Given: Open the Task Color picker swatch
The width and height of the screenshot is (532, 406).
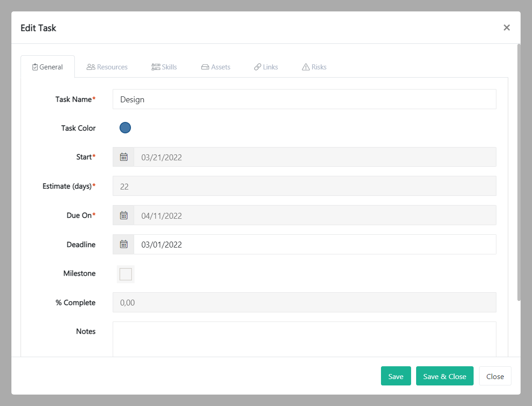Looking at the screenshot, I should pyautogui.click(x=125, y=127).
